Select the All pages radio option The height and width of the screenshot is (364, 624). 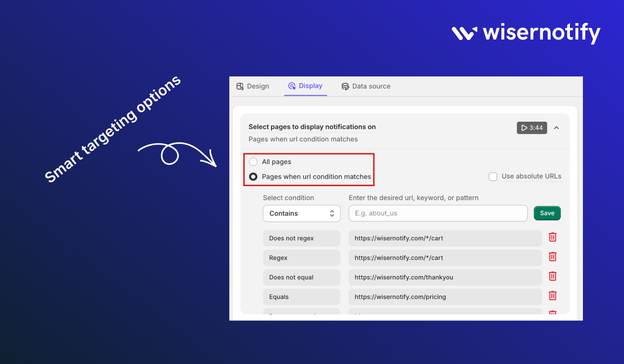coord(253,162)
